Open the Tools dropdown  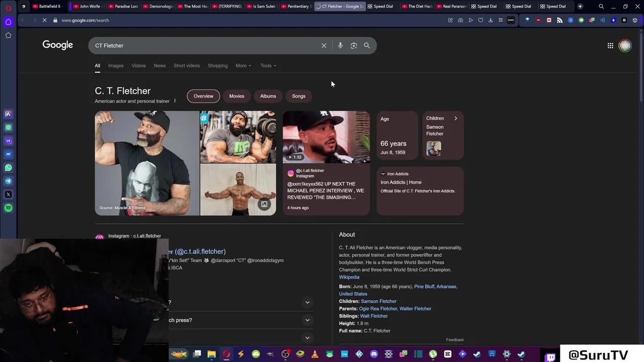point(268,65)
